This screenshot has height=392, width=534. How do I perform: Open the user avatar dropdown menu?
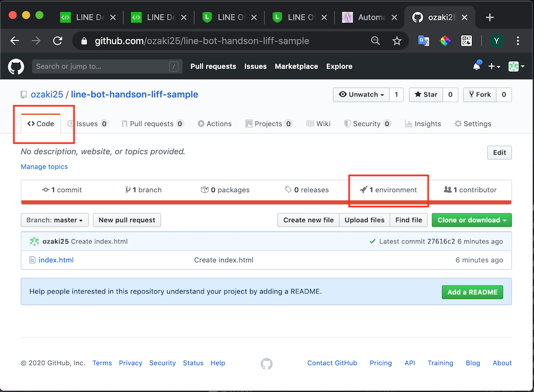[x=516, y=66]
